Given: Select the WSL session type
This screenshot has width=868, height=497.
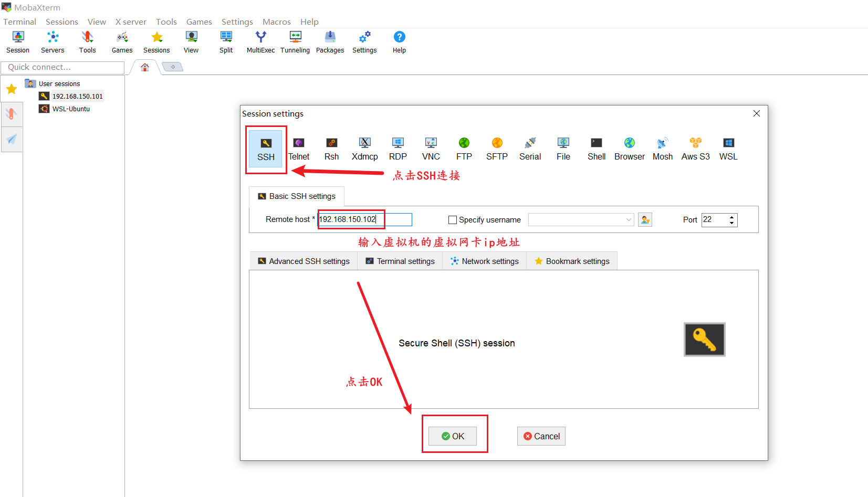Looking at the screenshot, I should [728, 149].
